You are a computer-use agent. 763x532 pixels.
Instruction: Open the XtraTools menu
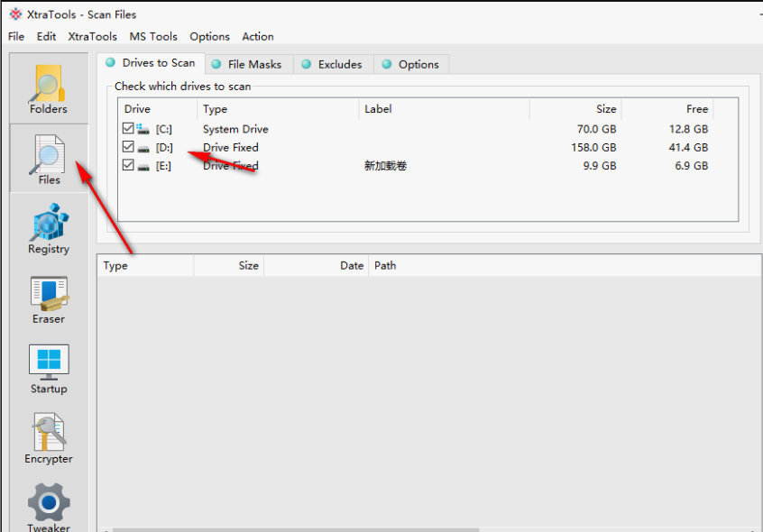click(92, 36)
